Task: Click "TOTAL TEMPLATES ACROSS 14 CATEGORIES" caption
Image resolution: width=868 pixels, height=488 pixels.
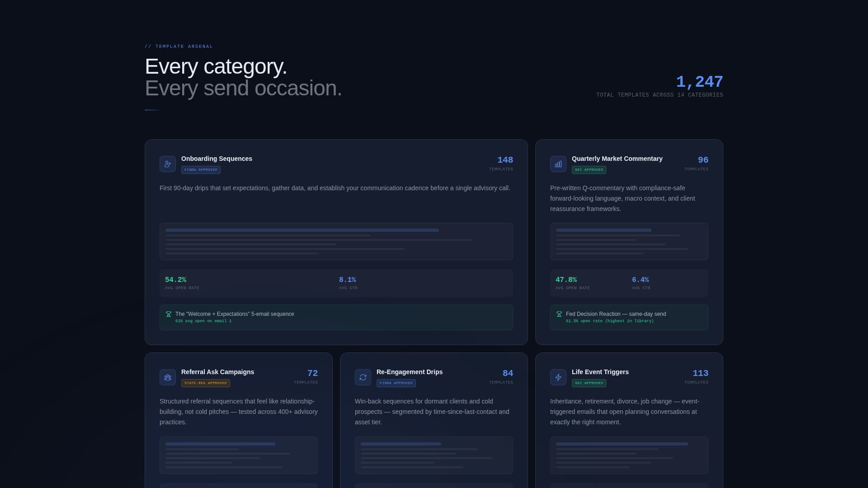Action: click(x=660, y=95)
